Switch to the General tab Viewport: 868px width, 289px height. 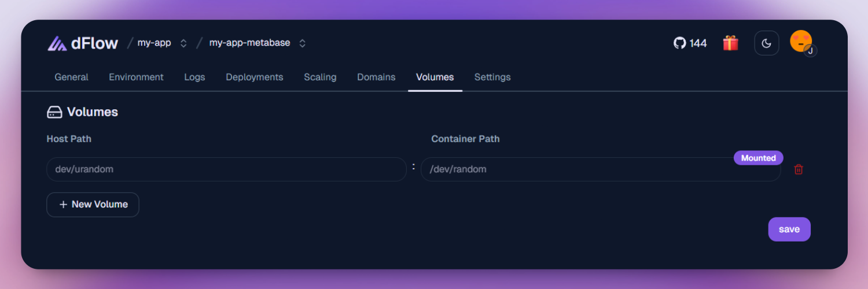71,77
